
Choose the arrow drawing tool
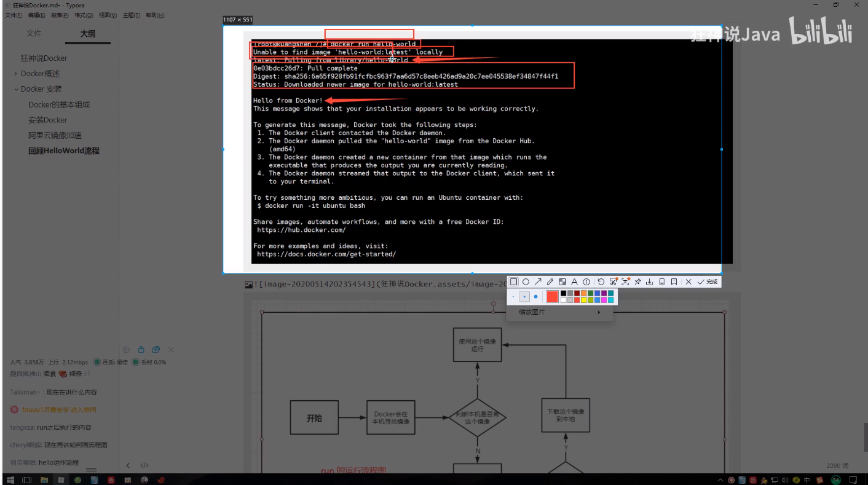(x=538, y=282)
